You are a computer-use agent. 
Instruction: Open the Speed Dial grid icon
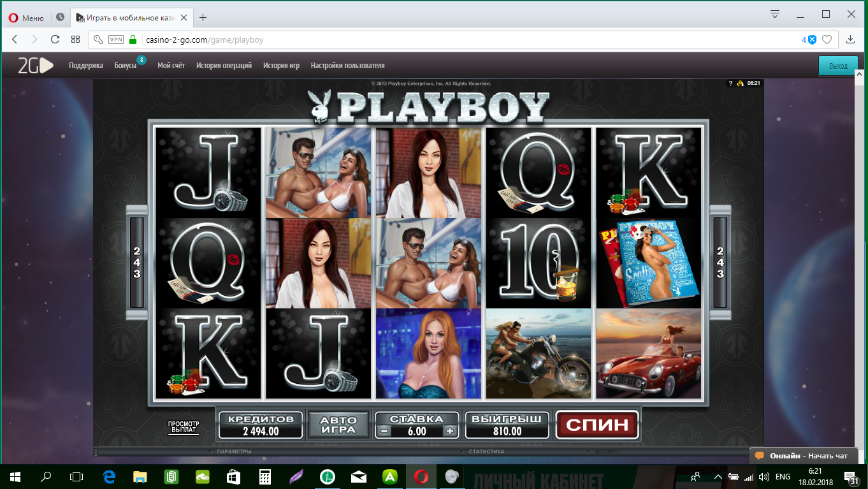click(x=75, y=40)
